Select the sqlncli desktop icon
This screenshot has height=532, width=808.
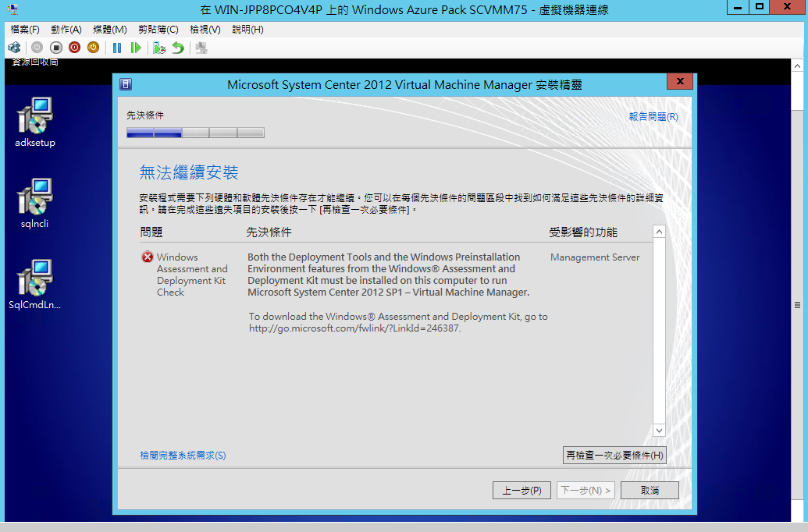pyautogui.click(x=35, y=204)
